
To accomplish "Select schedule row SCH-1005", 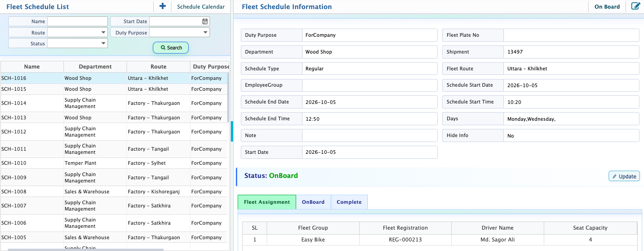I will [x=113, y=237].
